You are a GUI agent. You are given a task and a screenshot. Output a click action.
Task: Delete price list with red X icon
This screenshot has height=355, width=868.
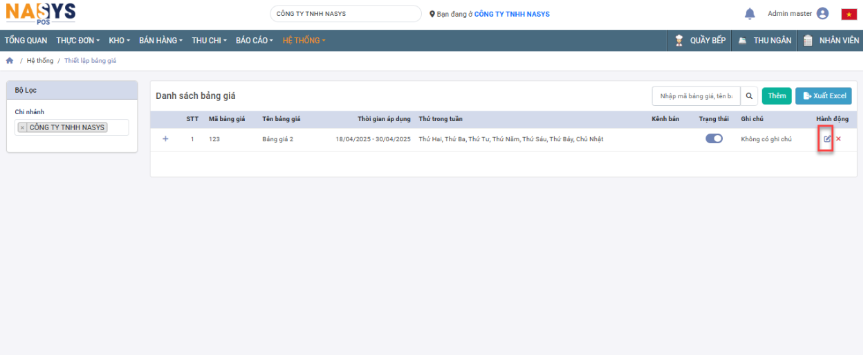click(838, 139)
